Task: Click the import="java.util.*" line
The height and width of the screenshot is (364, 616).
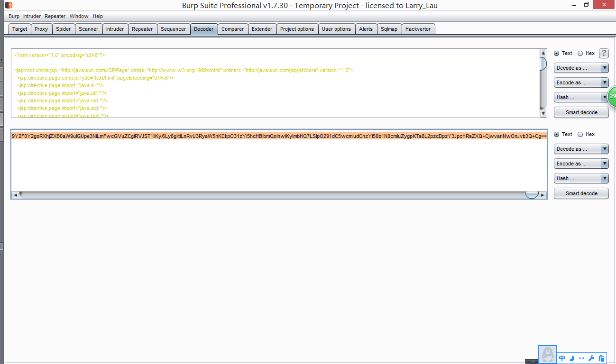Action: [62, 93]
